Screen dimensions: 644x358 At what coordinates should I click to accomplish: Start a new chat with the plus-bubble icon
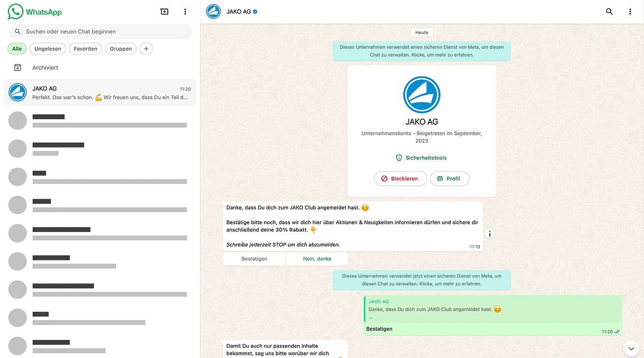164,11
